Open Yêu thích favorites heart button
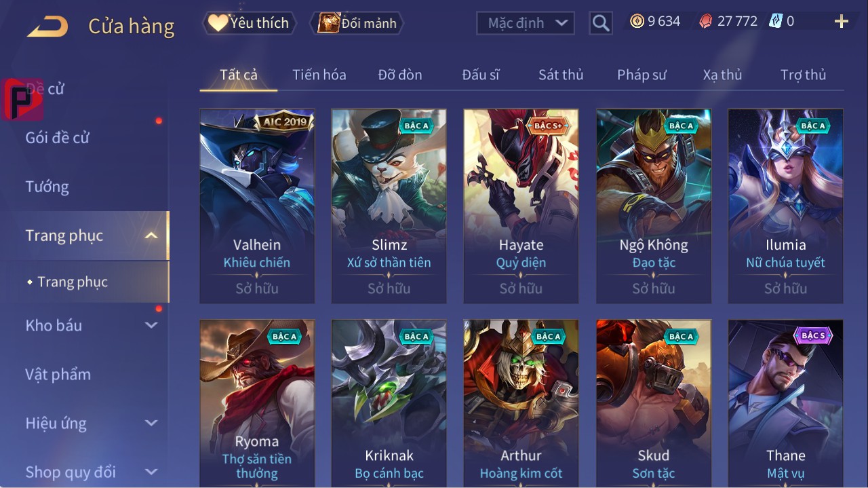This screenshot has height=488, width=868. click(250, 23)
